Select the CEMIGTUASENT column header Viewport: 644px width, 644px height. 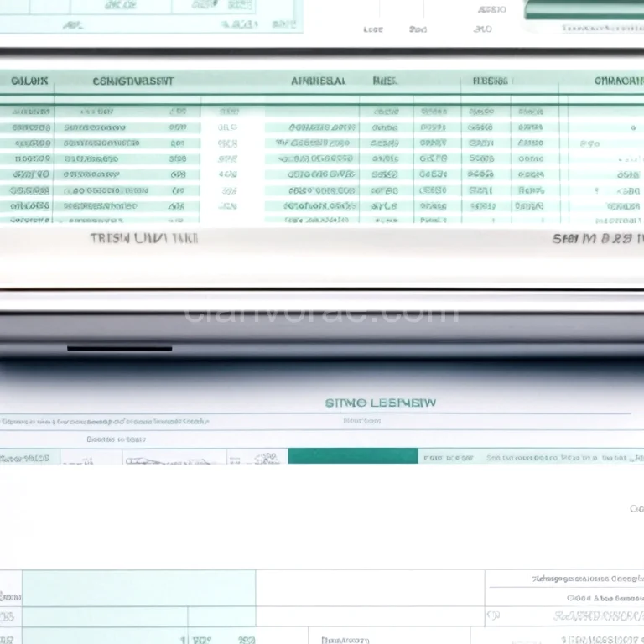tap(132, 81)
